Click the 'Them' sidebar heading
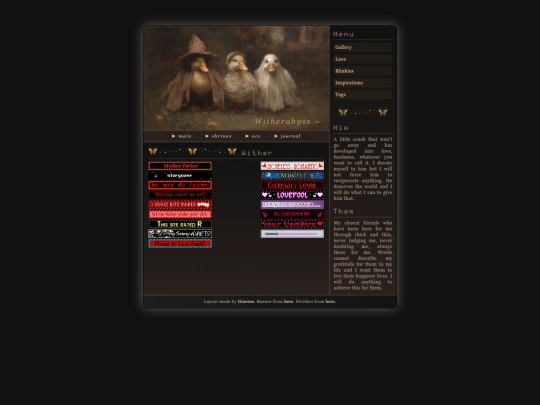The width and height of the screenshot is (540, 405). tap(343, 211)
